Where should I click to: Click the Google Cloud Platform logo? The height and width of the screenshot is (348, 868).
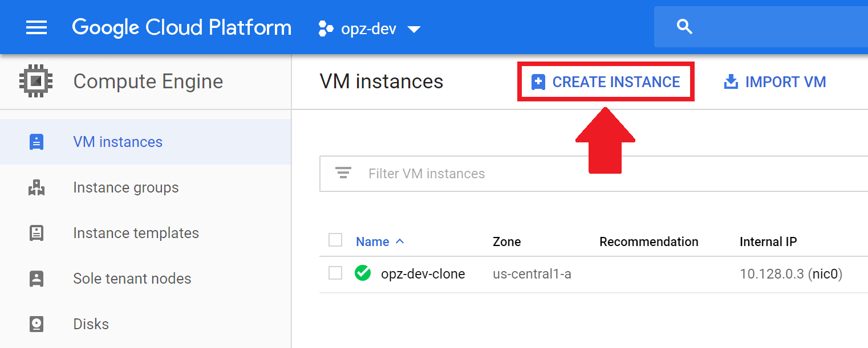[x=181, y=27]
